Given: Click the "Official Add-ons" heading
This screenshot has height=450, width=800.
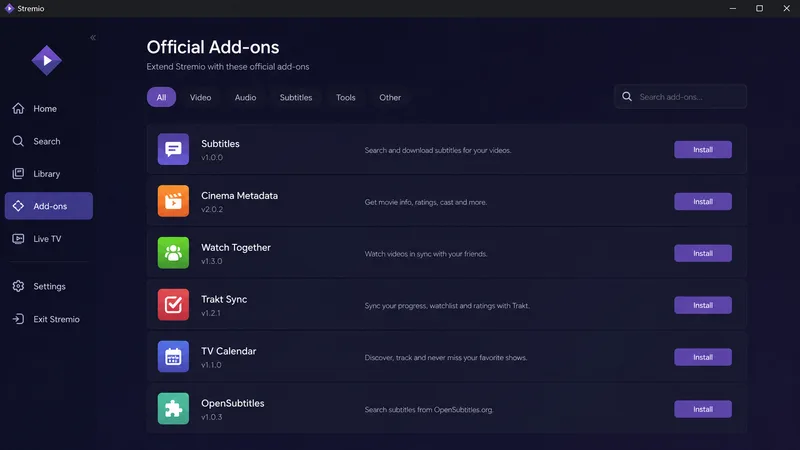Looking at the screenshot, I should pyautogui.click(x=213, y=47).
